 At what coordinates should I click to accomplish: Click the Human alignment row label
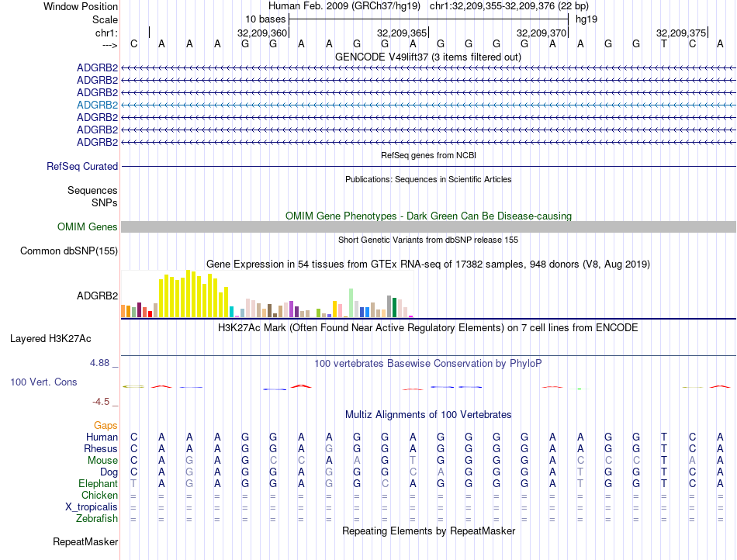coord(102,437)
